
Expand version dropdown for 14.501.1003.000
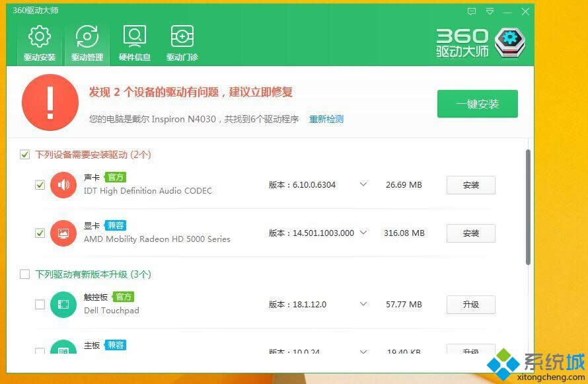363,233
